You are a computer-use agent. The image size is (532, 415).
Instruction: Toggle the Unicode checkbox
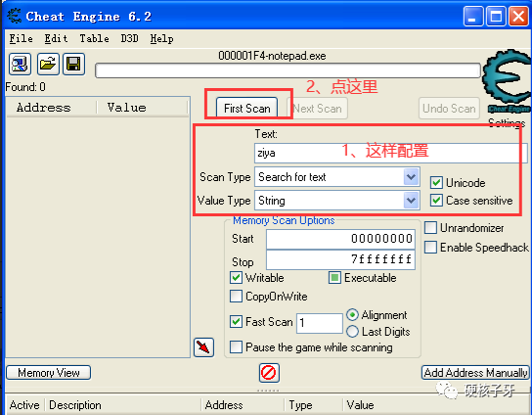pyautogui.click(x=436, y=183)
